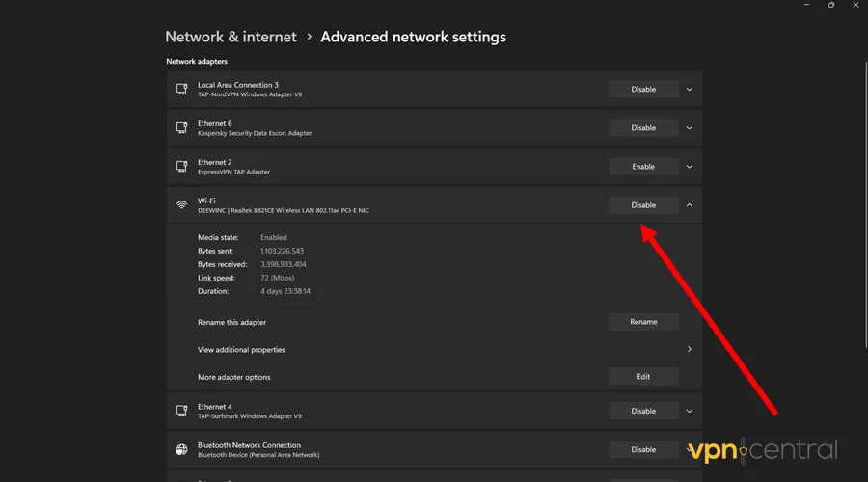Click the Link speed value 72 (Mbps)
This screenshot has height=482, width=868.
(278, 278)
